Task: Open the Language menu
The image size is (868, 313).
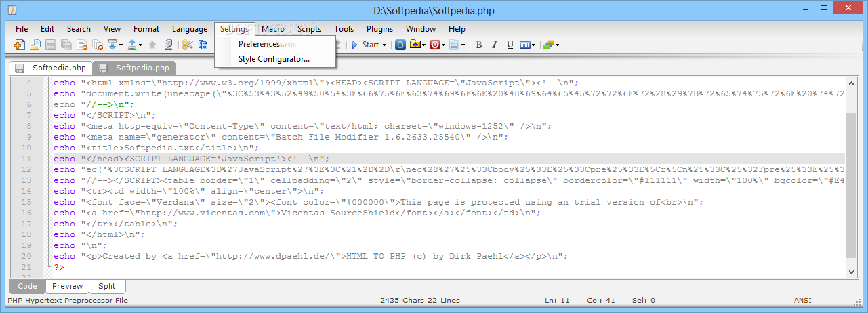Action: [x=190, y=29]
